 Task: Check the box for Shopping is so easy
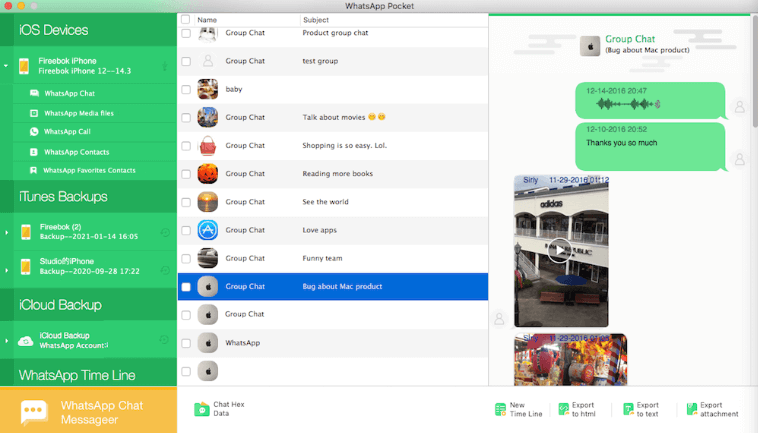click(x=186, y=145)
